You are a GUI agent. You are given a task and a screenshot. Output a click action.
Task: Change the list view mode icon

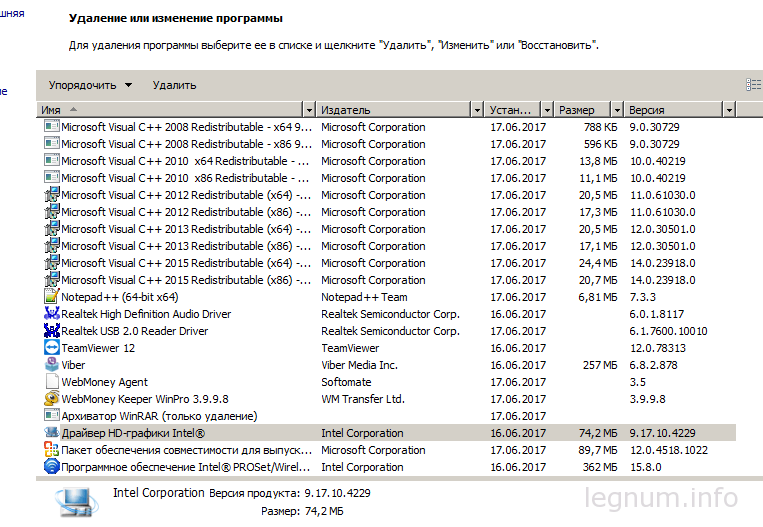tap(753, 85)
